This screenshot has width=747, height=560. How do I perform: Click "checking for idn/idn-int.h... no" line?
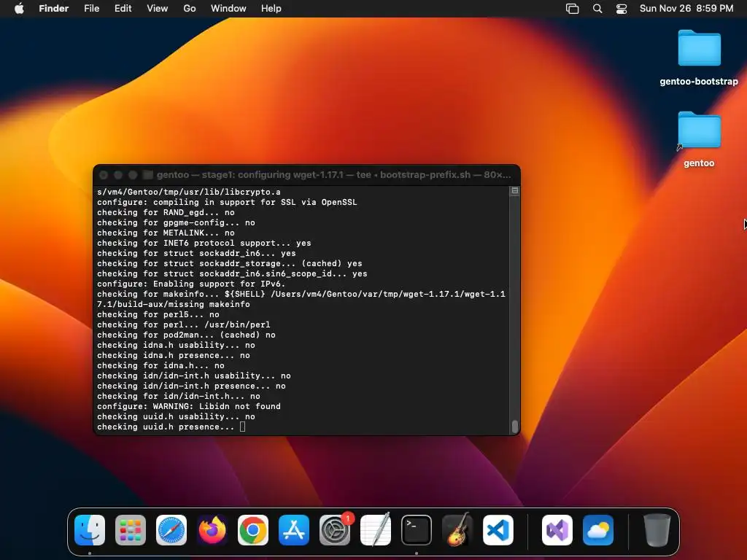179,396
